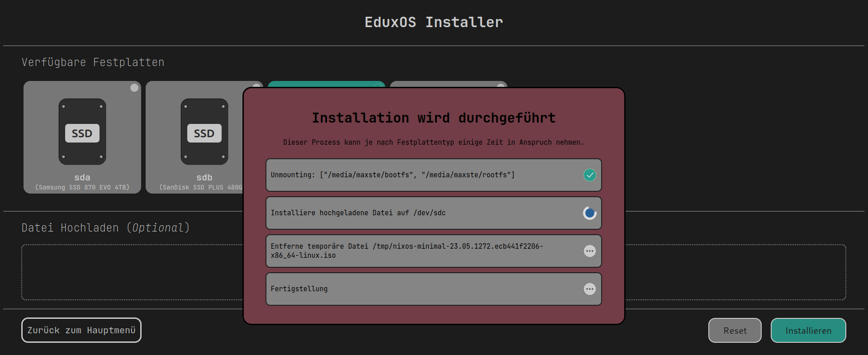
Task: Click pending dots icon on Fertigstellung step
Action: pyautogui.click(x=590, y=289)
